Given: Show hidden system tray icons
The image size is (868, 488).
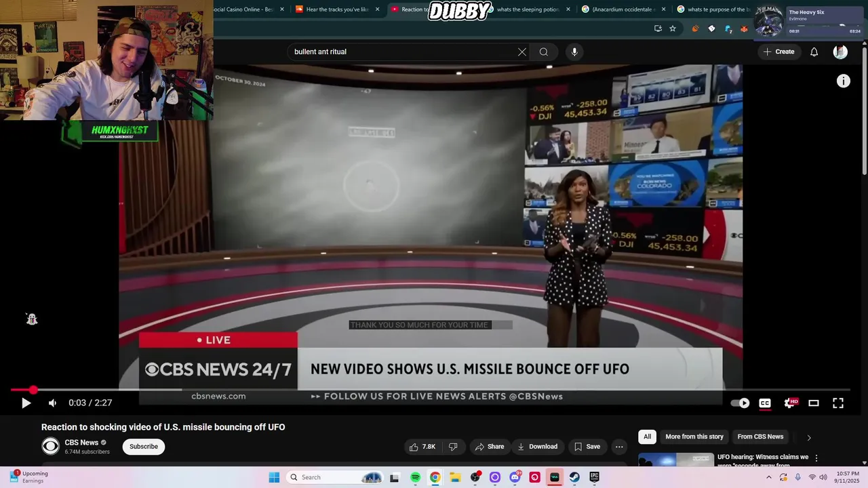Looking at the screenshot, I should click(x=768, y=477).
